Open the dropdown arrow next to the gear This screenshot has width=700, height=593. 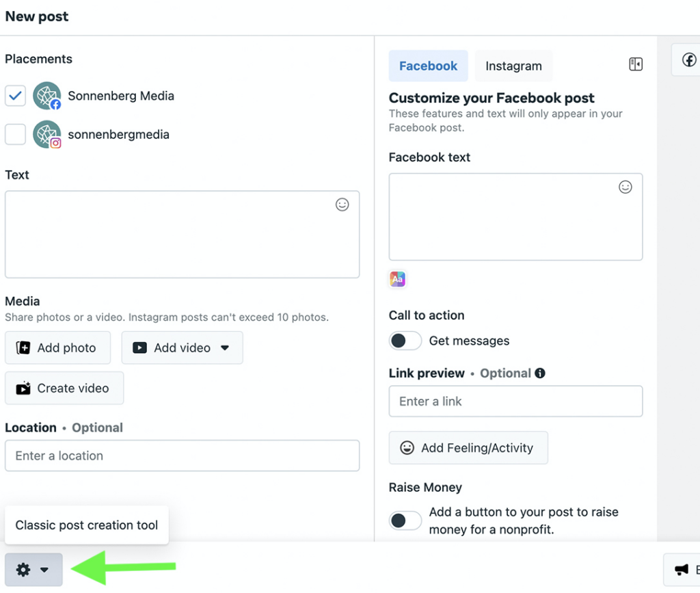point(44,569)
